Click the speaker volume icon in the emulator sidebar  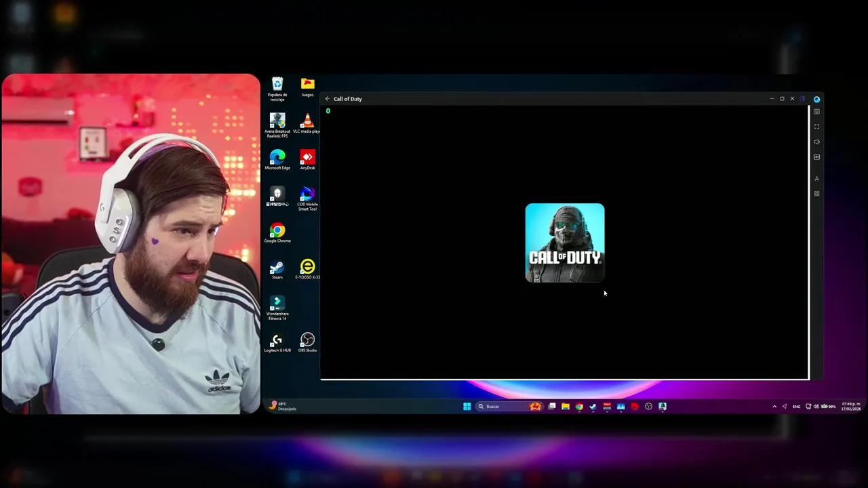(x=816, y=142)
